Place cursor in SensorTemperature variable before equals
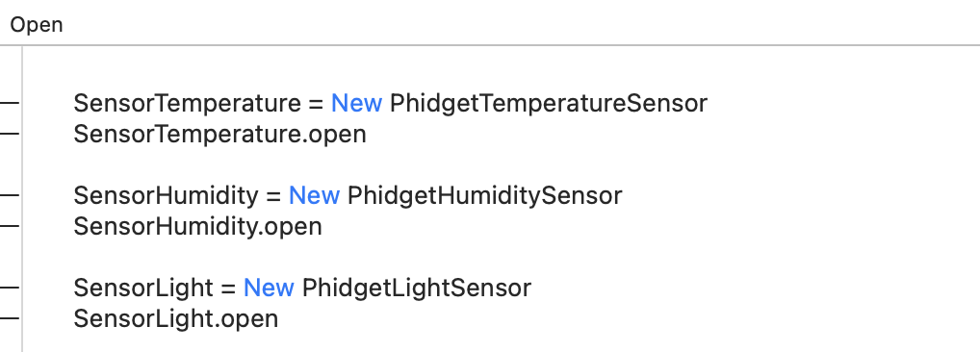The image size is (980, 352). 187,103
